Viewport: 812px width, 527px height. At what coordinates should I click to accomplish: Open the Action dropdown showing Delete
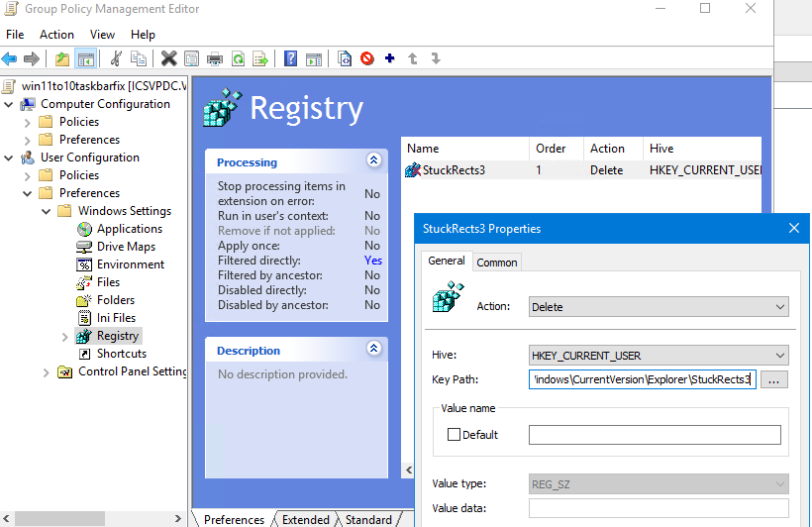[x=659, y=307]
